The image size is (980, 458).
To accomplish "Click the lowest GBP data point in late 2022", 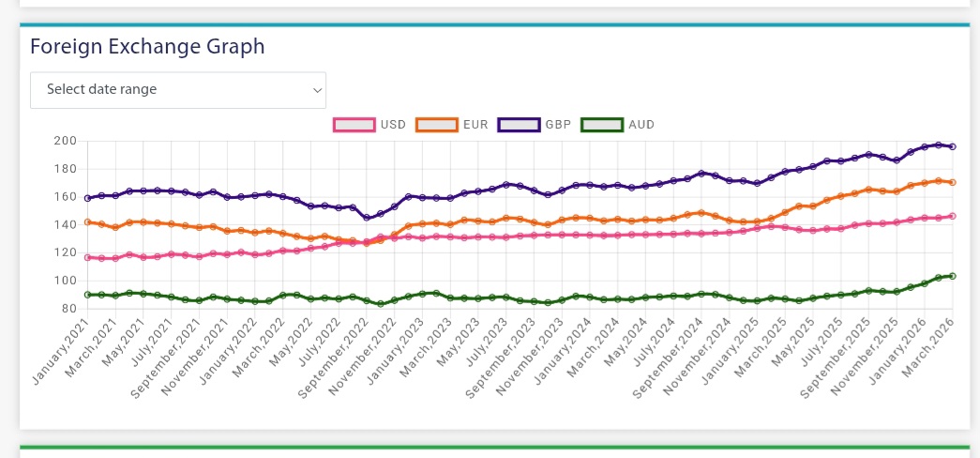I will 367,219.
